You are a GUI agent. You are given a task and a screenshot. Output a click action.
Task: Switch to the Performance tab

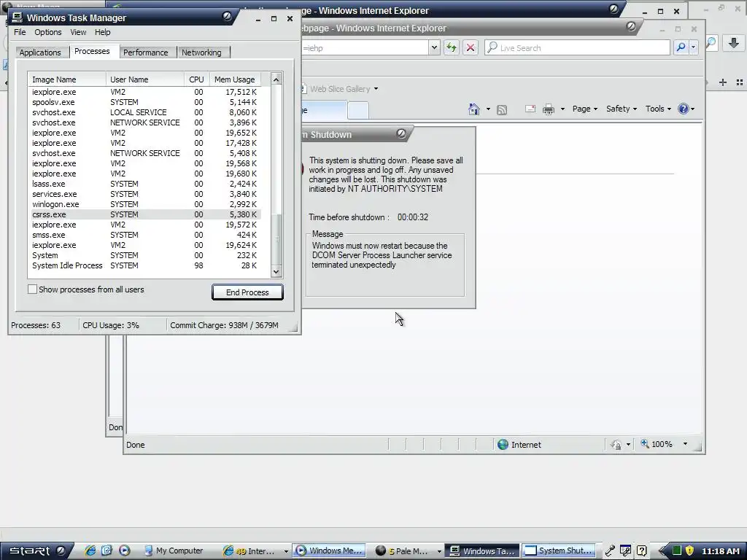[145, 52]
